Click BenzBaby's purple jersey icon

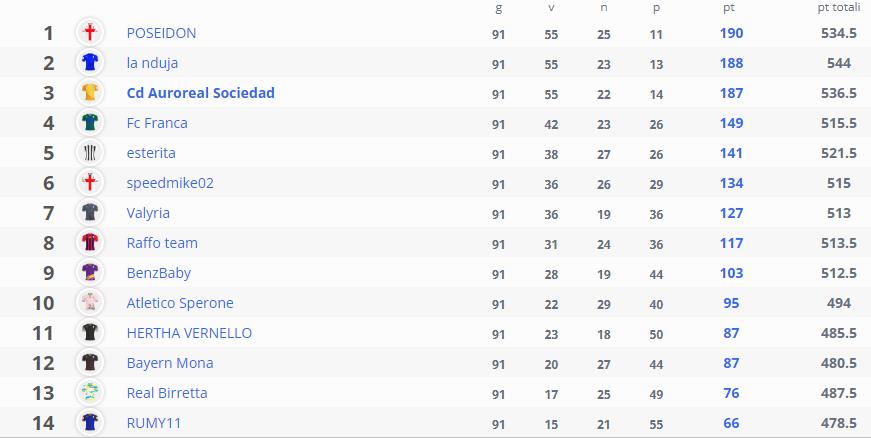(x=90, y=273)
